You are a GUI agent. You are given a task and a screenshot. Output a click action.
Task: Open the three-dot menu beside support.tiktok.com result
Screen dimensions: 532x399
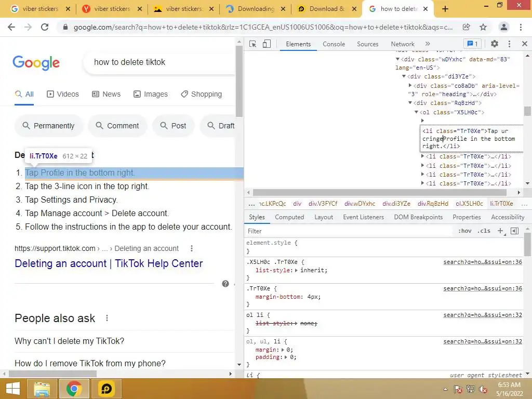tap(192, 248)
